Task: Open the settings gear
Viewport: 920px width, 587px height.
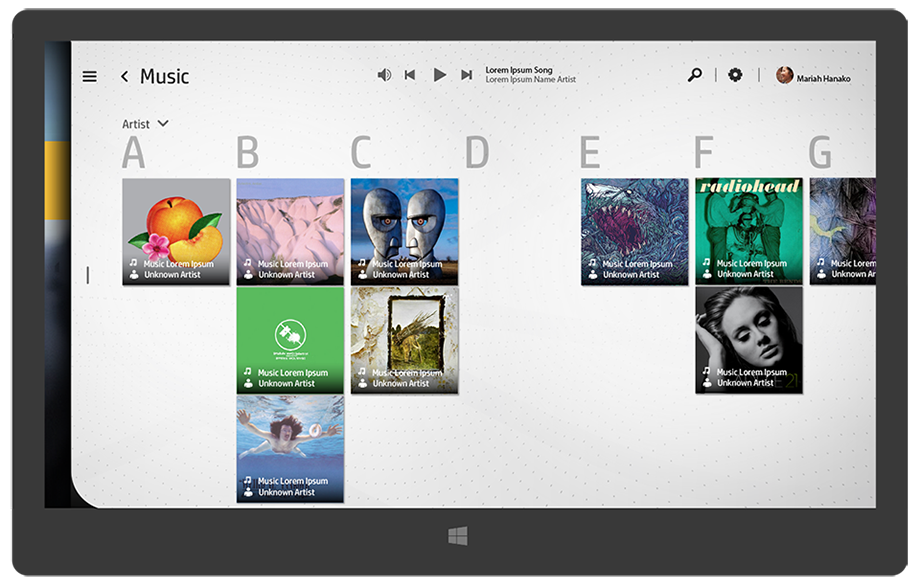Action: click(735, 75)
